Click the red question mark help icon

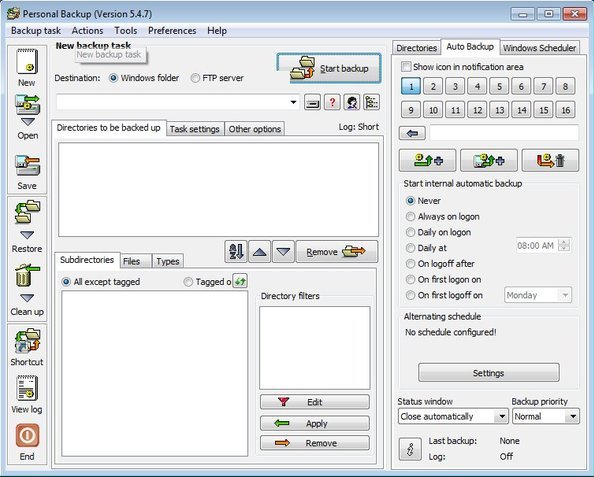coord(332,102)
